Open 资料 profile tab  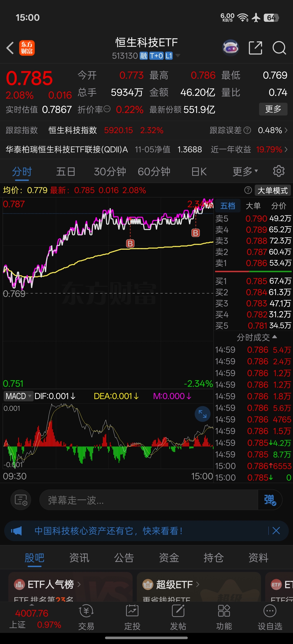258,558
